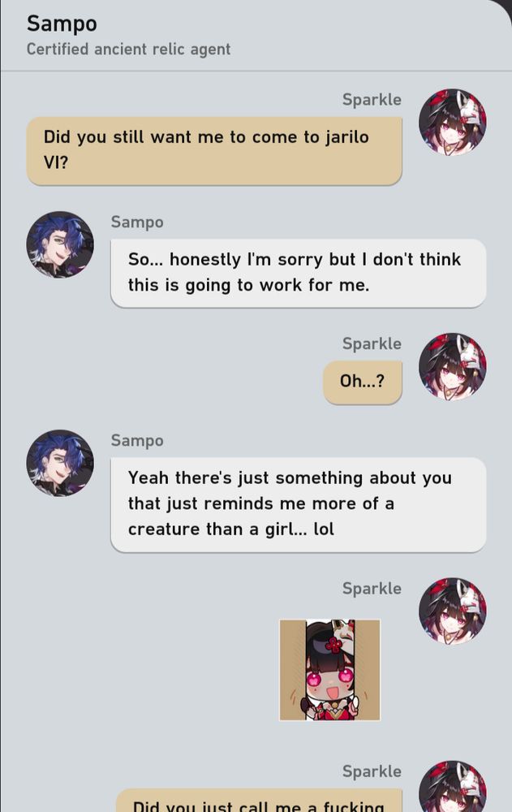
Task: Select the 'Oh...?' message bubble
Action: [363, 382]
